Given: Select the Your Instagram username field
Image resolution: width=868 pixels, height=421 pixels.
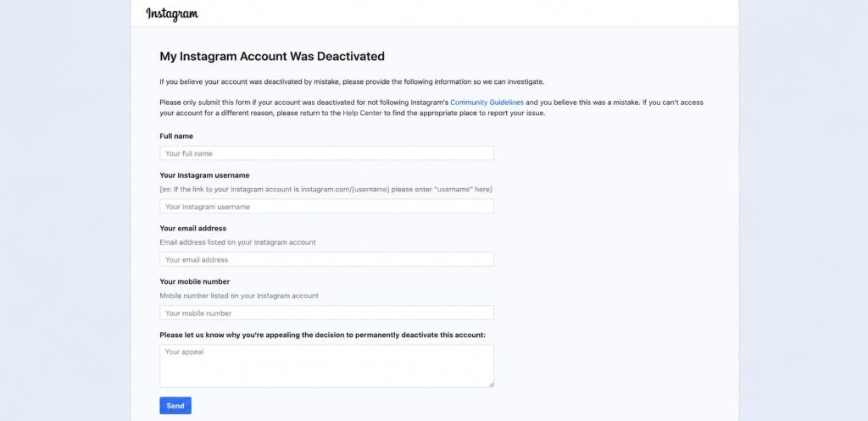Looking at the screenshot, I should (326, 207).
